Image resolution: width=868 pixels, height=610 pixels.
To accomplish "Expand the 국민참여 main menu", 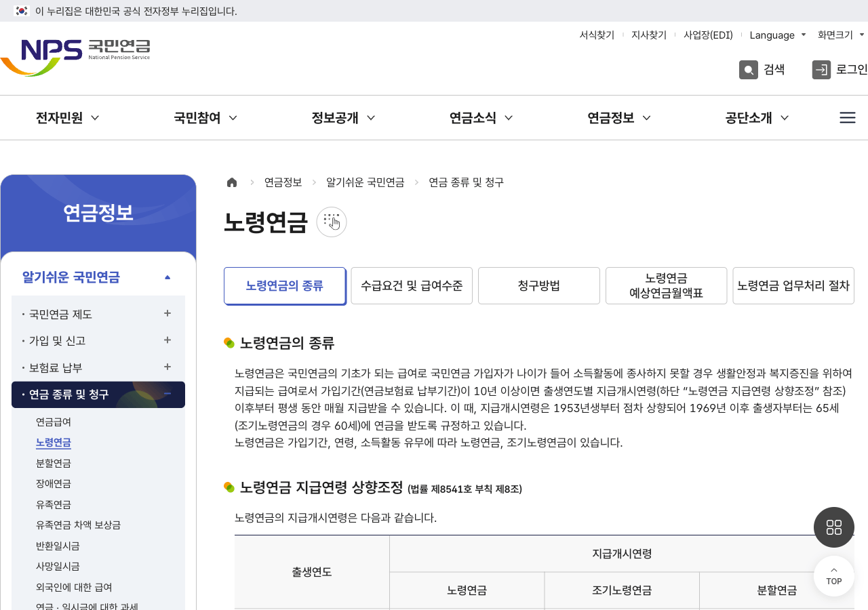I will 205,118.
